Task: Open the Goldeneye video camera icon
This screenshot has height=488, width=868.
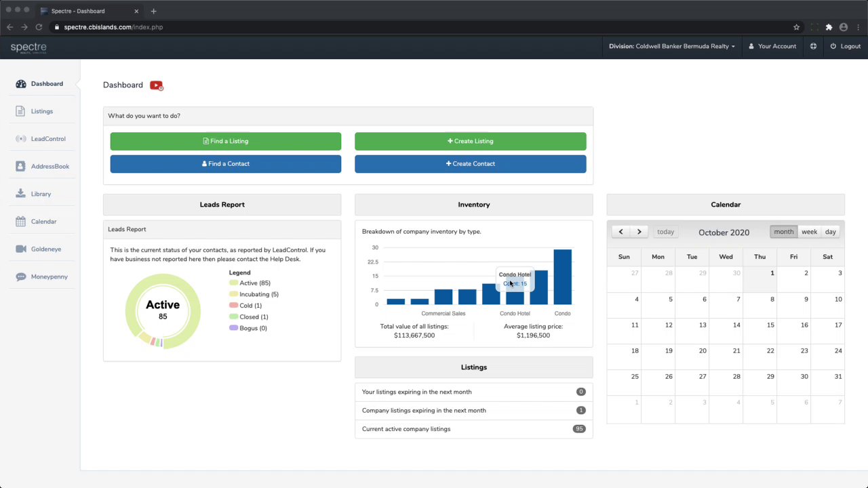Action: (x=20, y=249)
